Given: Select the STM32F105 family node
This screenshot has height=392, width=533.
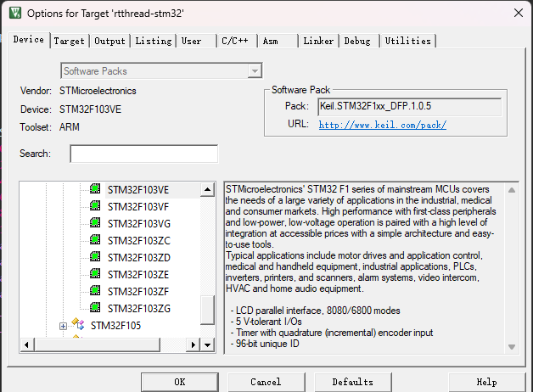Looking at the screenshot, I should point(115,326).
